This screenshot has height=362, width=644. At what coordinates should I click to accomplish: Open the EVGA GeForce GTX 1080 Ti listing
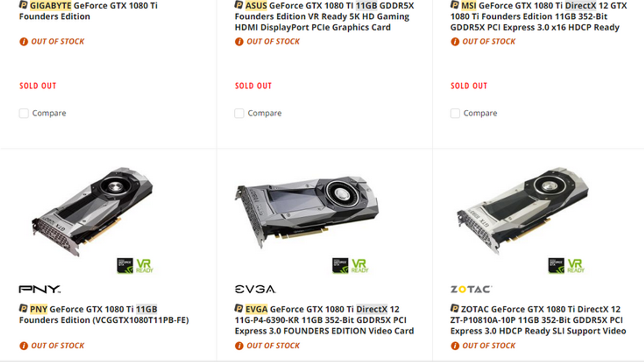pos(324,320)
